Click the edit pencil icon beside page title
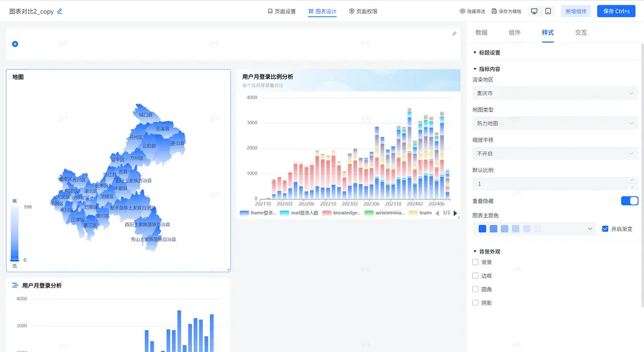Screen dimensions: 644x352 coord(60,11)
